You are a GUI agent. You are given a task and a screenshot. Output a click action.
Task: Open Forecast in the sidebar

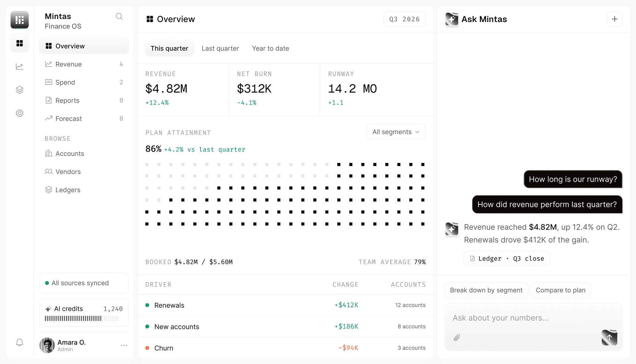tap(84, 119)
